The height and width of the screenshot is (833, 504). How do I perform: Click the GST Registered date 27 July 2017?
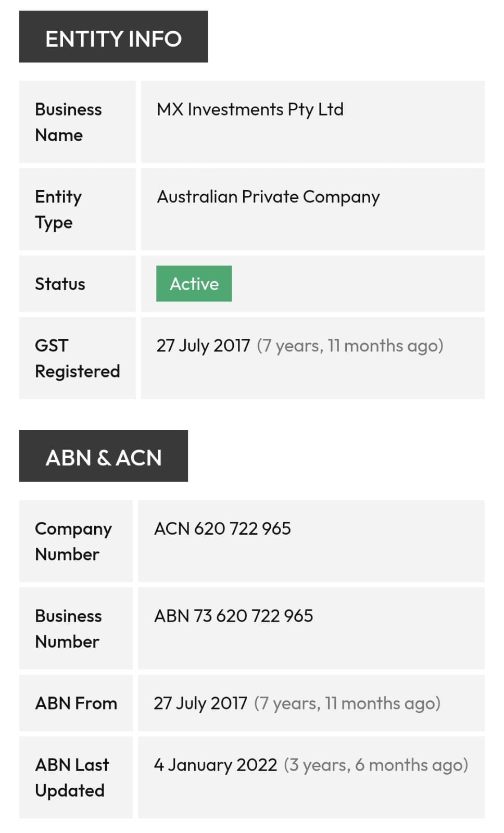point(203,345)
